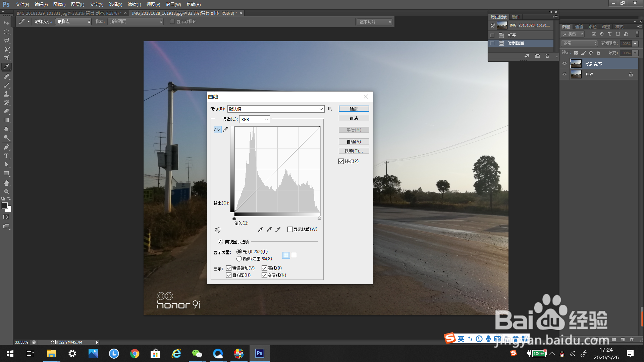Open Photoshop from the taskbar
Viewport: 644px width, 362px height.
click(x=259, y=353)
